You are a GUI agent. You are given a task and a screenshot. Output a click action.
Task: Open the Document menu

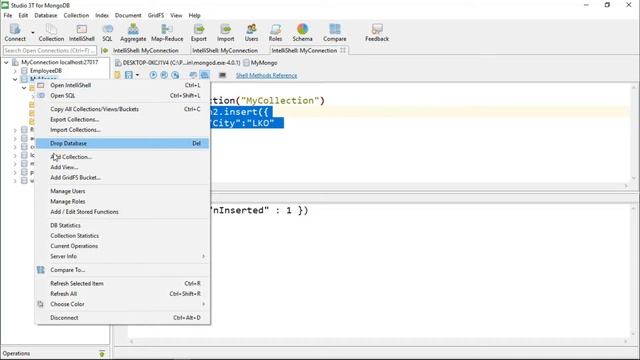coord(128,16)
